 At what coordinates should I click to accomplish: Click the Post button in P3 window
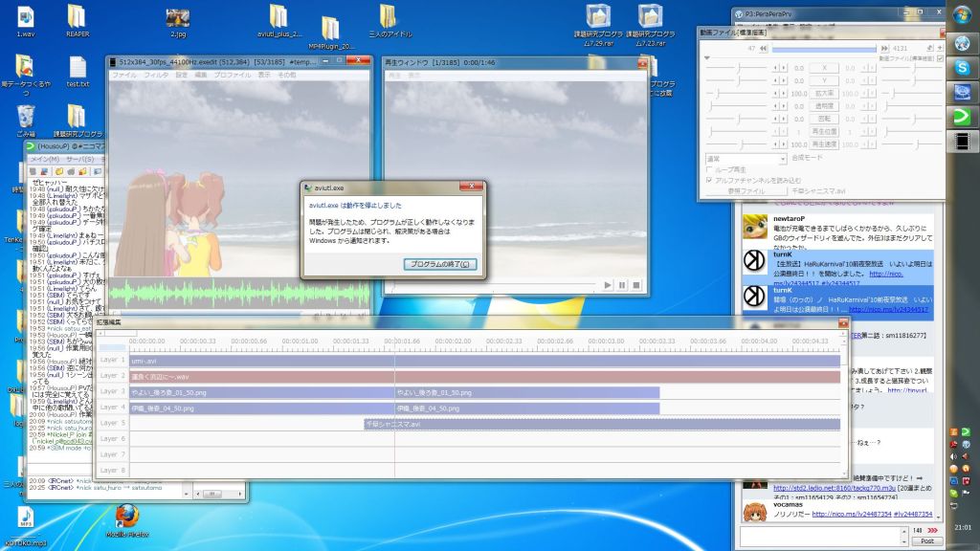click(926, 541)
